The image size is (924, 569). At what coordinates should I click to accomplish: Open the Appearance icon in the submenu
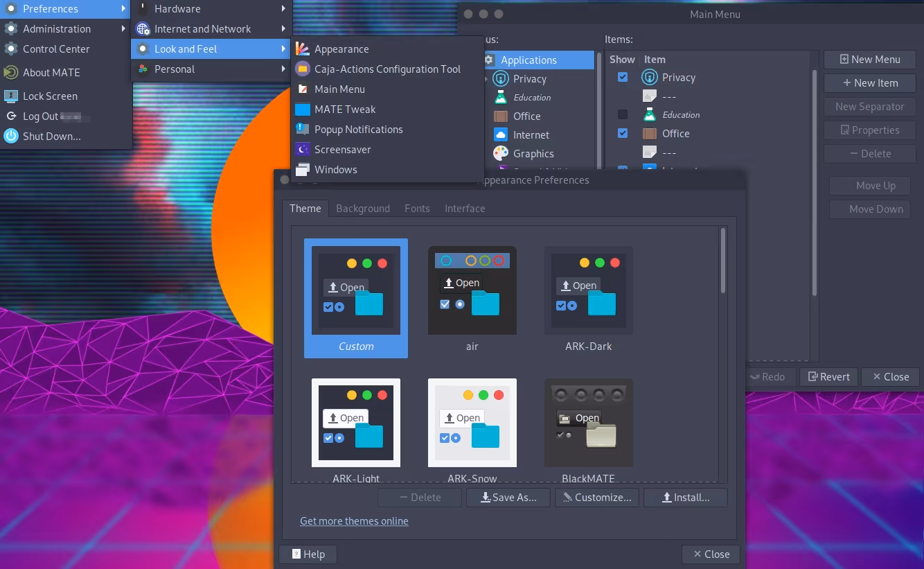(x=302, y=49)
